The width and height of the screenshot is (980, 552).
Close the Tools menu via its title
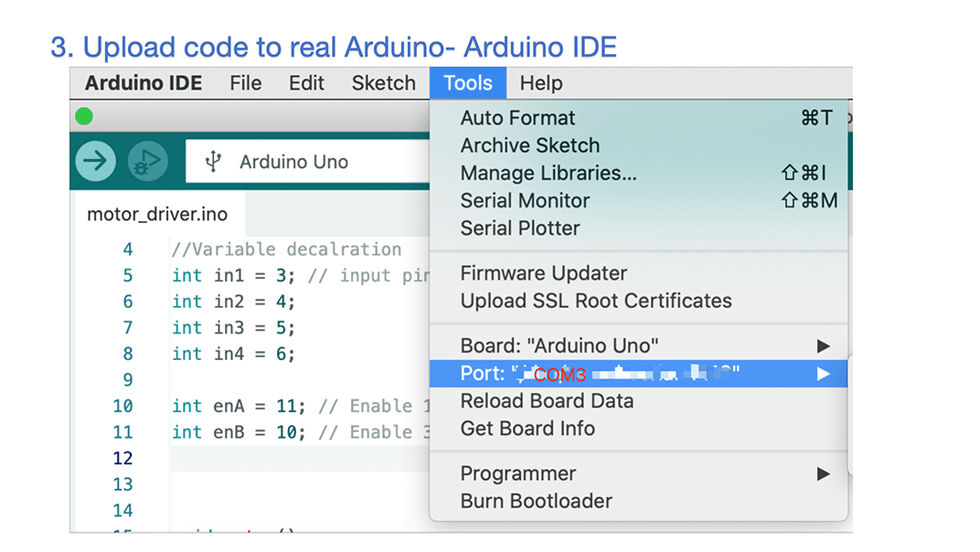(x=467, y=83)
